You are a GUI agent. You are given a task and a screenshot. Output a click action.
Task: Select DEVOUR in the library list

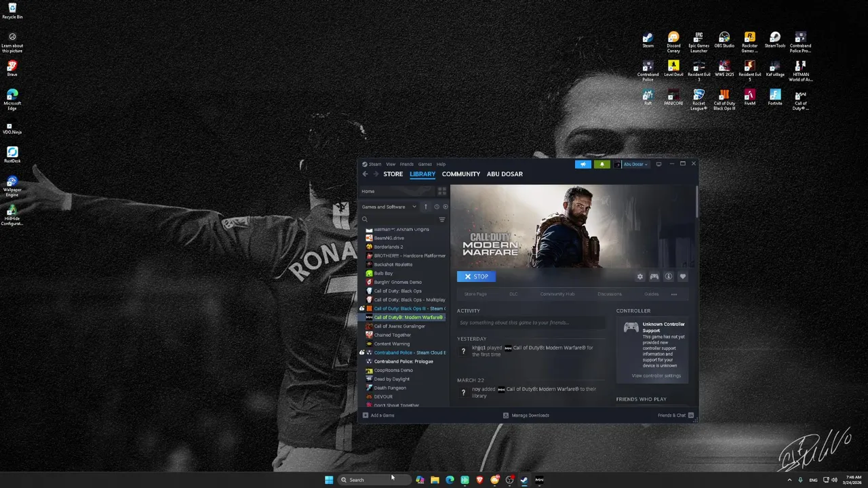pyautogui.click(x=383, y=396)
